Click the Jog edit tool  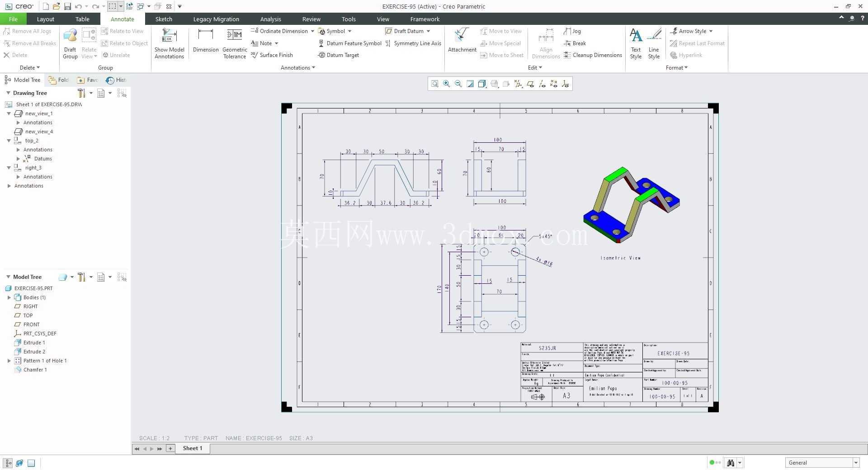point(572,31)
